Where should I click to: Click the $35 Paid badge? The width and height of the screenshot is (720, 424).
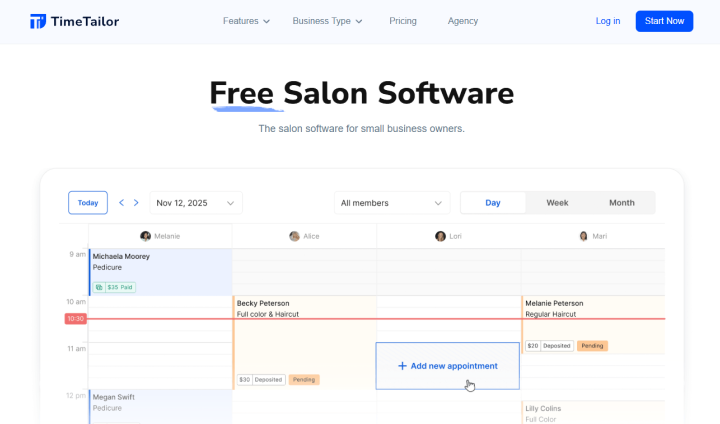coord(114,287)
